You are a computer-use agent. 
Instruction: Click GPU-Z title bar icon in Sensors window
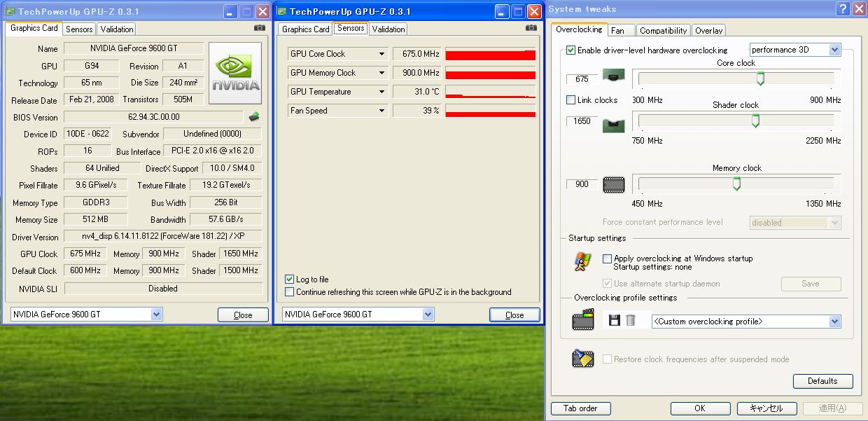tap(281, 11)
